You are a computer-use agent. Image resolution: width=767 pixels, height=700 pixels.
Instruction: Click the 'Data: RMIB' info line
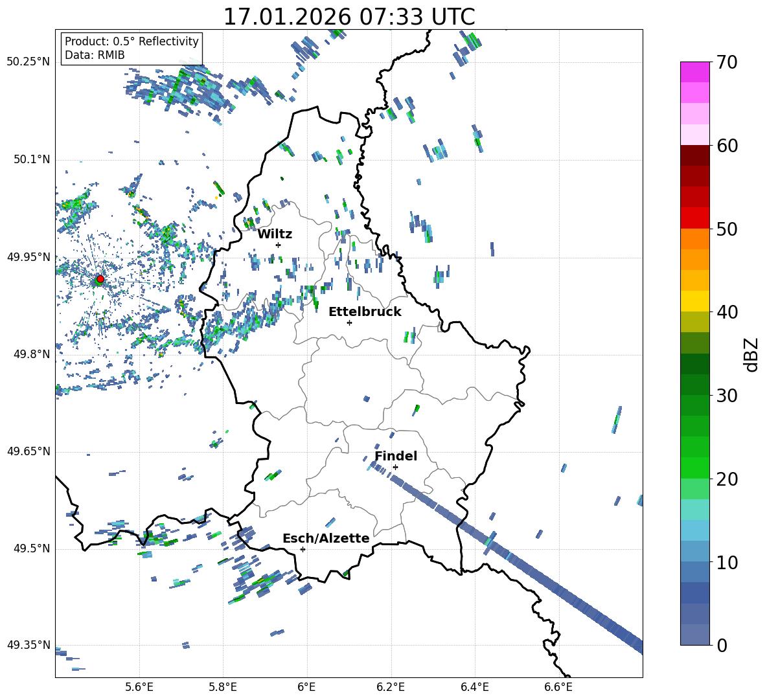95,55
